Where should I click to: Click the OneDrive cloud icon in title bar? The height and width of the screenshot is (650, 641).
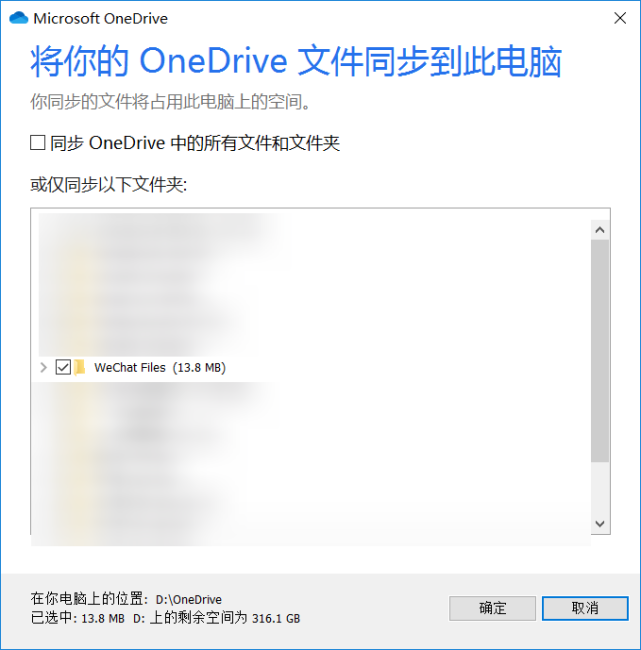coord(18,18)
